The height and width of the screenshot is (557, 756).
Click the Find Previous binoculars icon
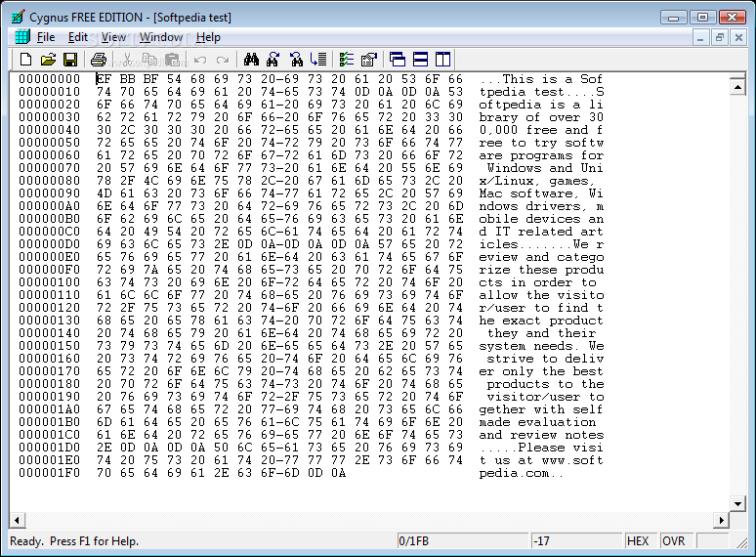(296, 60)
